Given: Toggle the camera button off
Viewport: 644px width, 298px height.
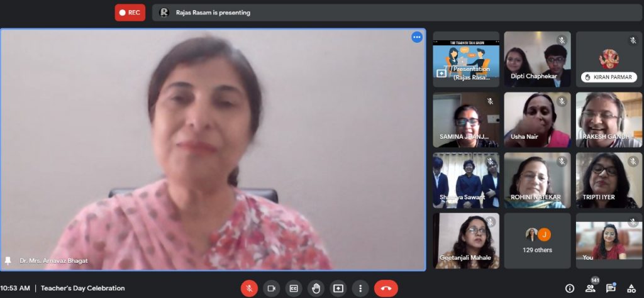Looking at the screenshot, I should (x=272, y=288).
